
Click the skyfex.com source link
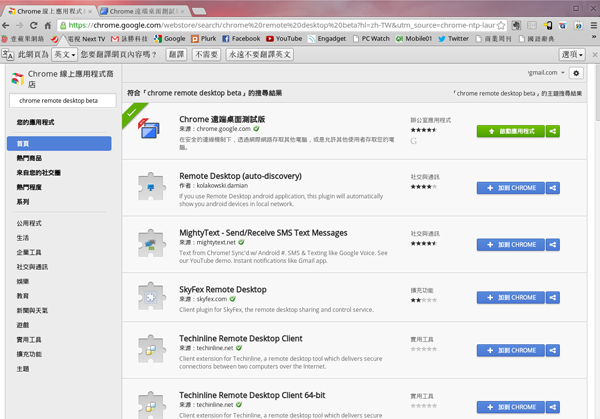tap(212, 299)
